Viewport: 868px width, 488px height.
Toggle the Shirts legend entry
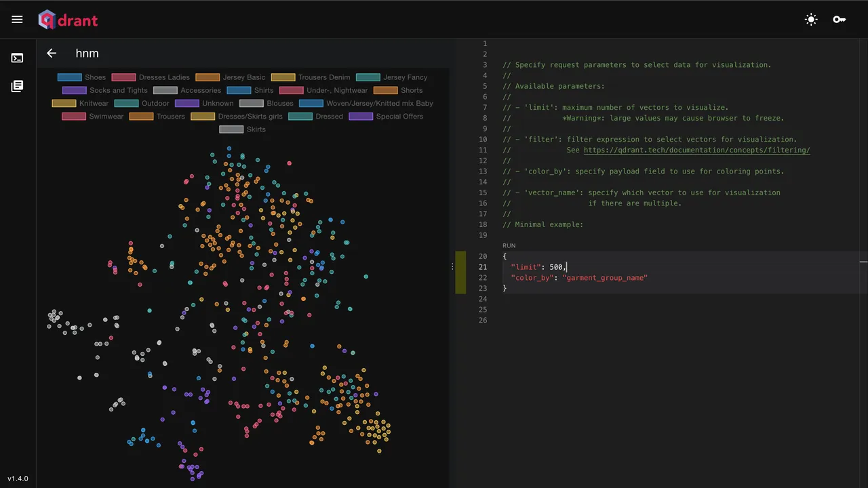250,90
